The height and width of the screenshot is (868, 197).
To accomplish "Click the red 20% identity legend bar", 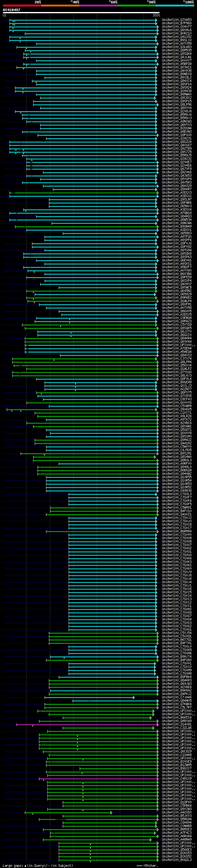I will pyautogui.click(x=22, y=6).
